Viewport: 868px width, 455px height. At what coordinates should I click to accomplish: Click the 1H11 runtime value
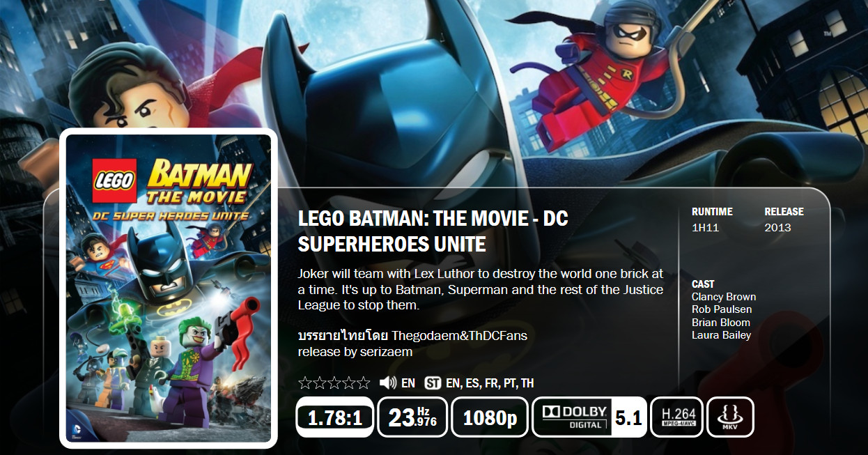point(706,228)
